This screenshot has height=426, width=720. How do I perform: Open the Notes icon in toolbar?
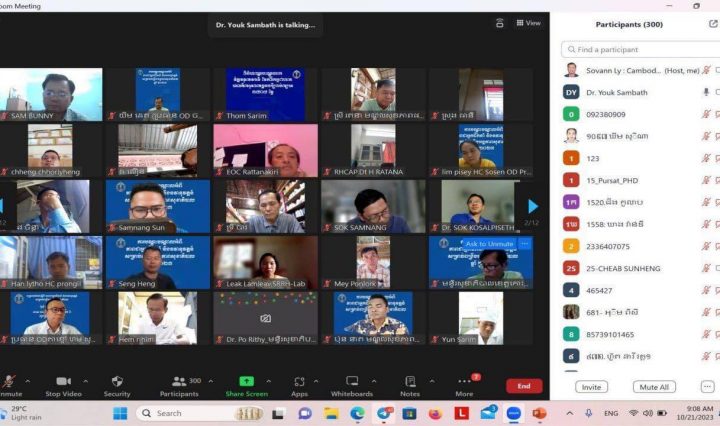pyautogui.click(x=410, y=381)
